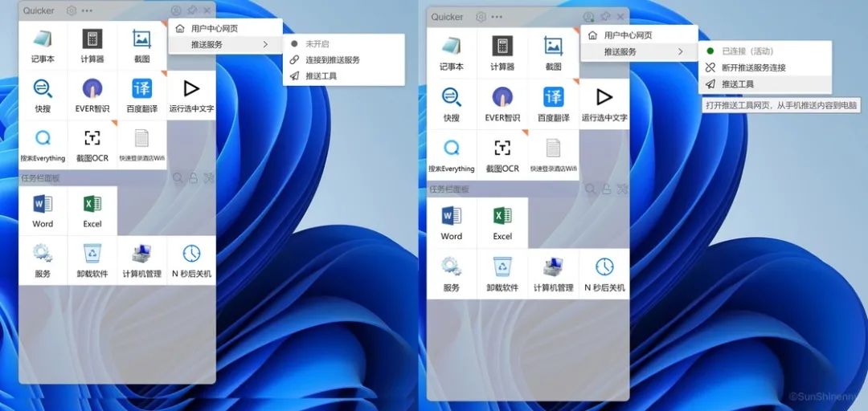Launch Word from the left Quicker panel

[43, 211]
